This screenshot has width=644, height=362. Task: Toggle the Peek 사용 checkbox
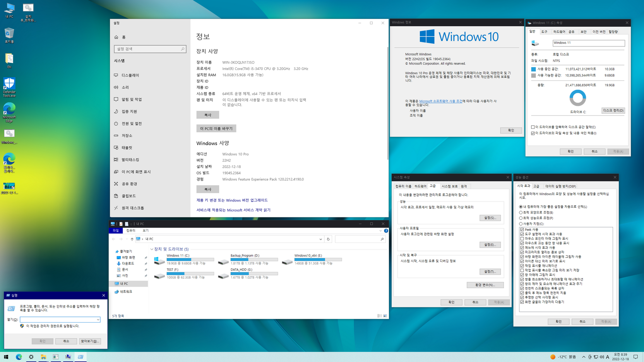pyautogui.click(x=522, y=230)
